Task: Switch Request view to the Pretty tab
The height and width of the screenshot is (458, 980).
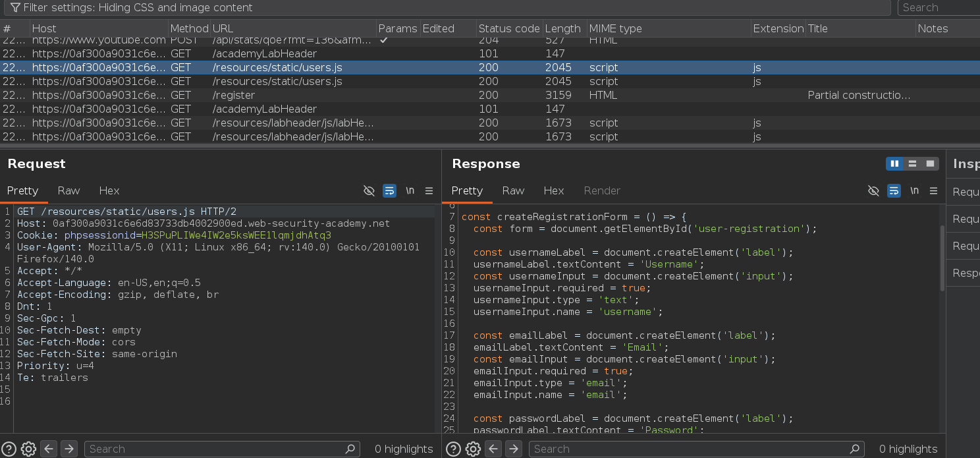Action: (x=23, y=190)
